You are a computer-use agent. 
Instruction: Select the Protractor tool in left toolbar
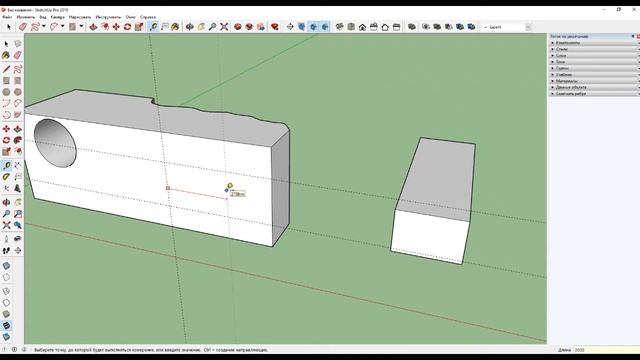(x=6, y=177)
